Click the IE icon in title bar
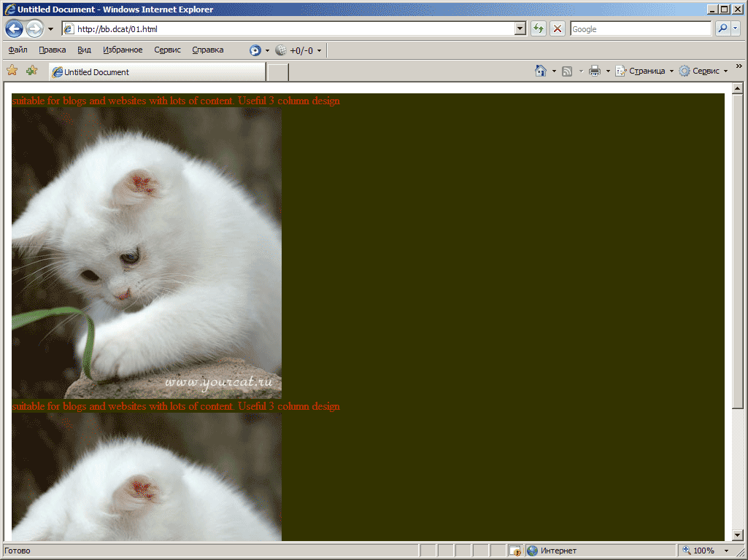This screenshot has height=560, width=748. pos(9,9)
